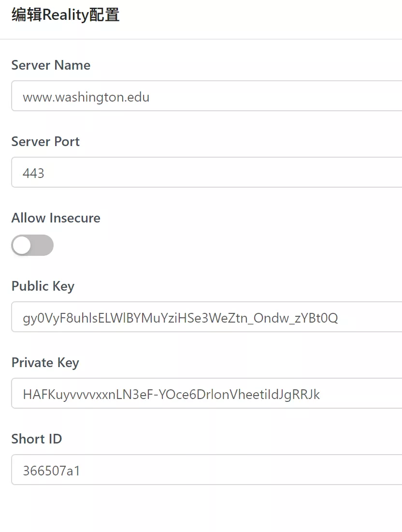Click the private key value starting with HAFKuy
The image size is (402, 532).
171,394
